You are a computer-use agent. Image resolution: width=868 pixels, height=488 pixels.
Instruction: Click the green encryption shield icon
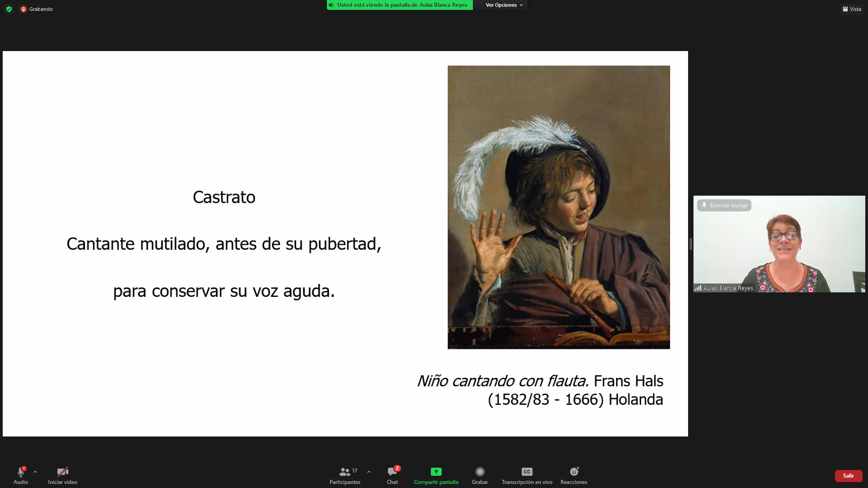[x=9, y=9]
